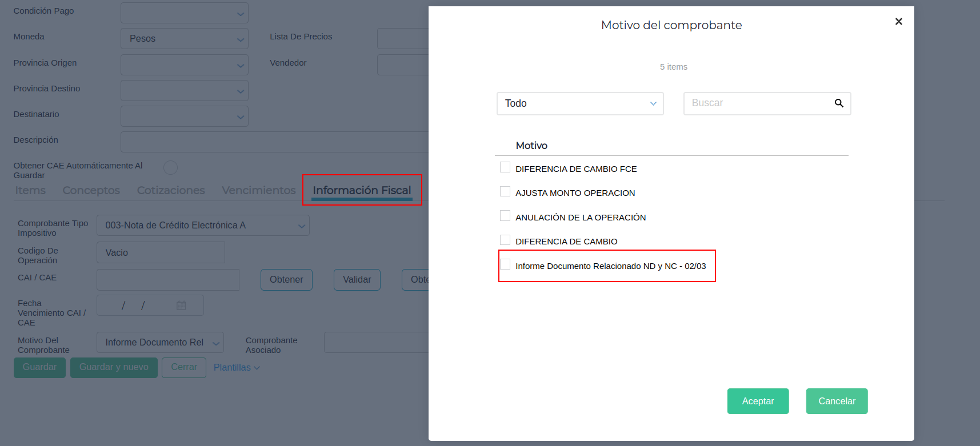Tick the AJUSTA MONTO OPERACION checkbox
Screen dimensions: 980x446
click(x=505, y=192)
